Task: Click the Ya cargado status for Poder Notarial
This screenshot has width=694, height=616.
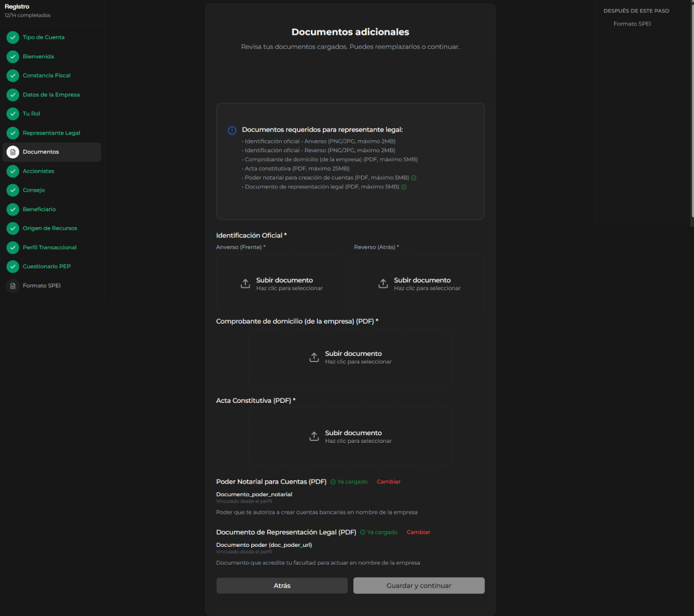Action: [349, 482]
